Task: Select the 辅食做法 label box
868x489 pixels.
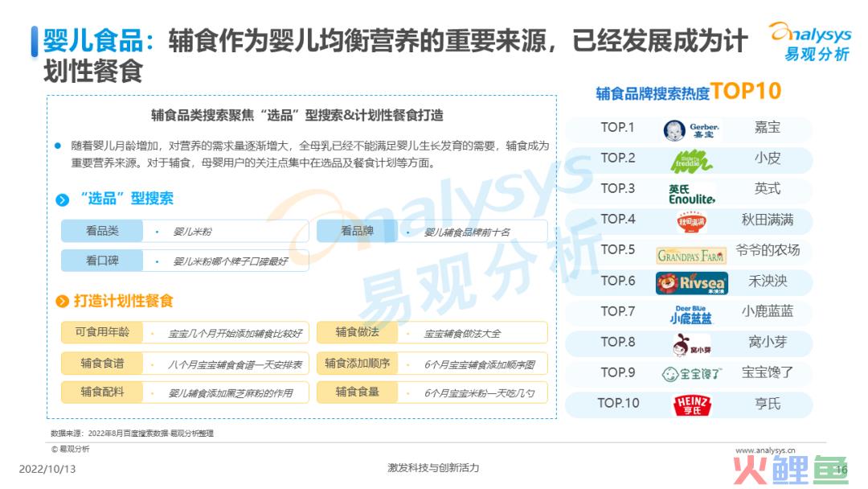Action: pyautogui.click(x=357, y=332)
